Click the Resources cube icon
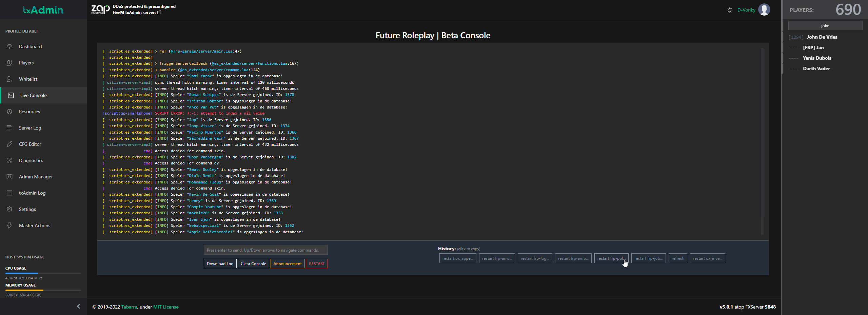 9,112
